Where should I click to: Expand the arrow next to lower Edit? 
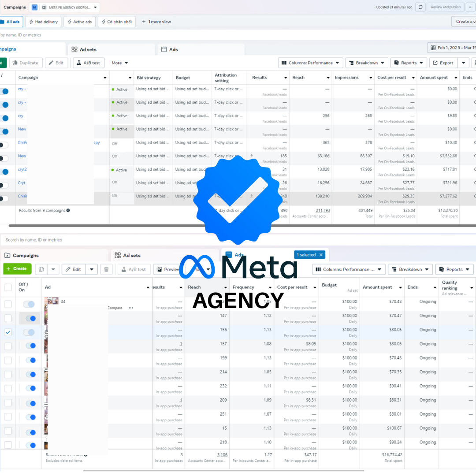92,269
